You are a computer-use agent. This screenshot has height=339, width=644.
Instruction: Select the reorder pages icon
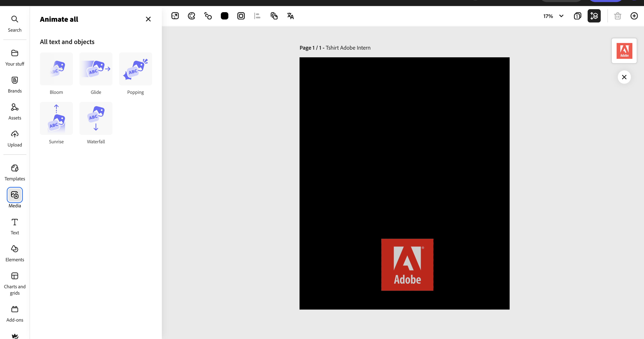(x=594, y=16)
